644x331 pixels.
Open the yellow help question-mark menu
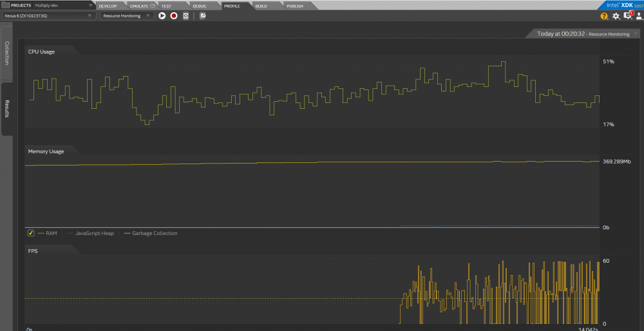(x=604, y=16)
